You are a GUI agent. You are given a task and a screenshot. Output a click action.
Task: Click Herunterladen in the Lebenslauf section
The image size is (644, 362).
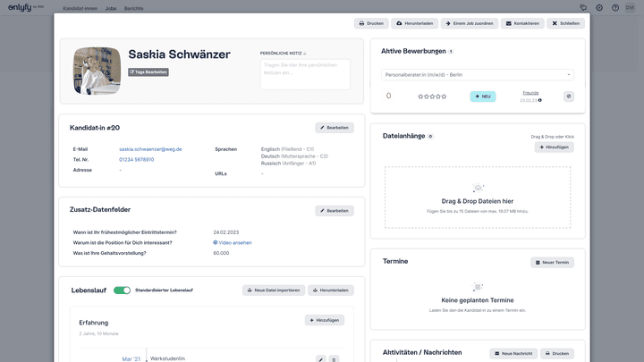click(331, 290)
